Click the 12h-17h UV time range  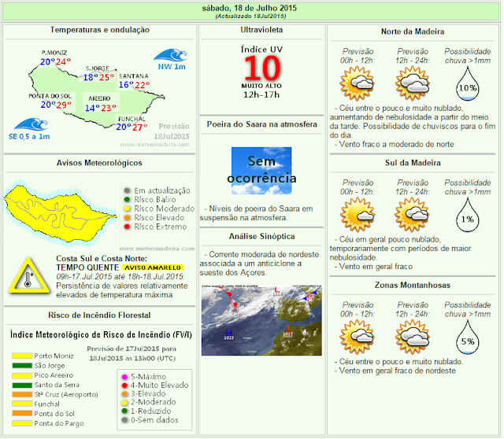pos(261,94)
